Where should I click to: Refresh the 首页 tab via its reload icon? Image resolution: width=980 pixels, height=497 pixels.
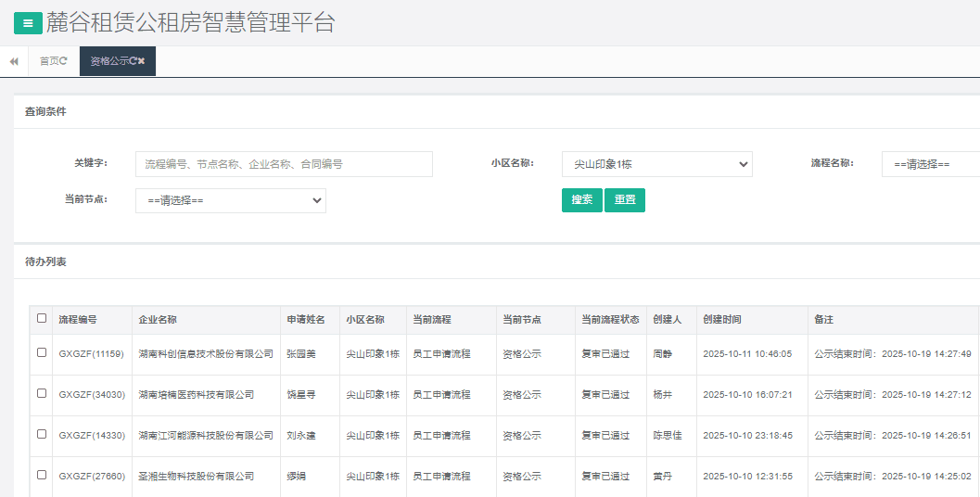(64, 61)
